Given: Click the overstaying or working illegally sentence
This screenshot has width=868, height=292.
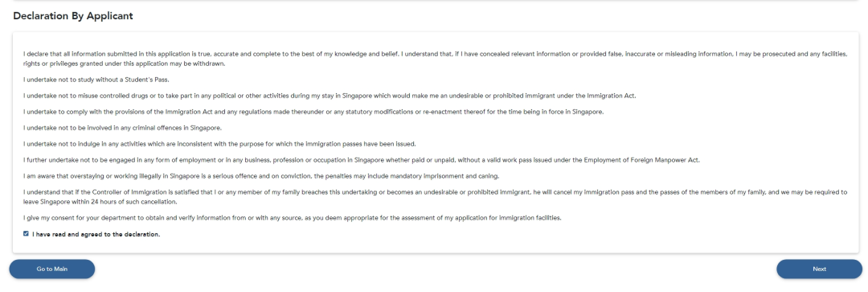Looking at the screenshot, I should [x=261, y=176].
